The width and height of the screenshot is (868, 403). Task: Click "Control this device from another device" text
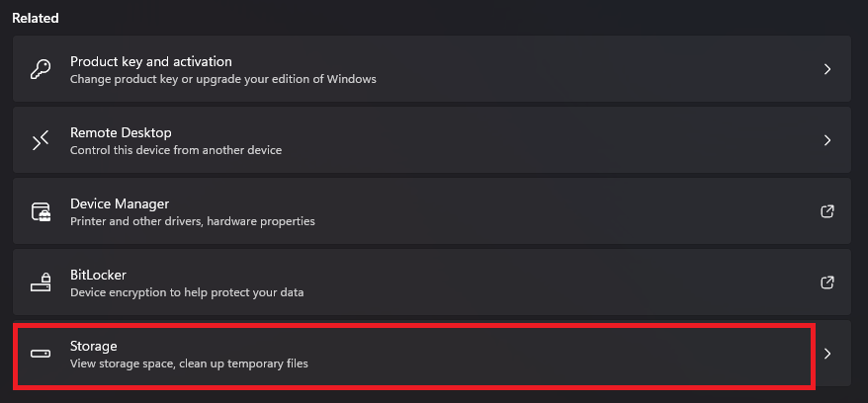coord(176,150)
